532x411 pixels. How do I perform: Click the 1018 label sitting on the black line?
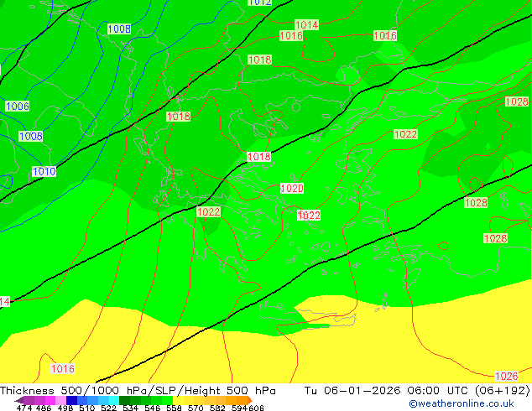[259, 156]
